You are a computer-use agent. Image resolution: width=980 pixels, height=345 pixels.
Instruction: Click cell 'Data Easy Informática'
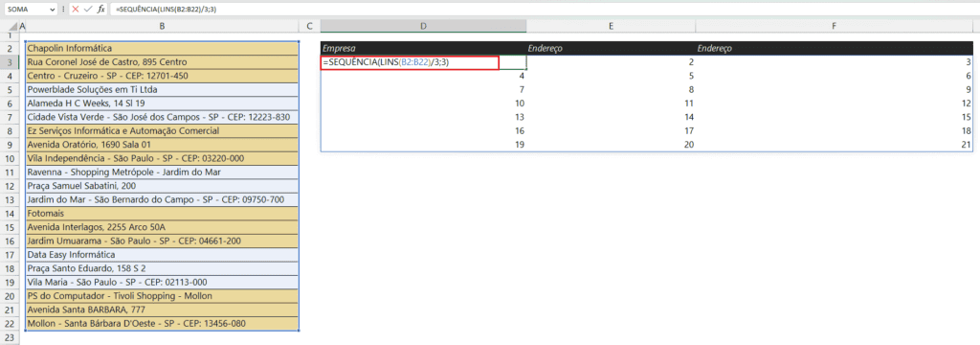click(x=162, y=255)
